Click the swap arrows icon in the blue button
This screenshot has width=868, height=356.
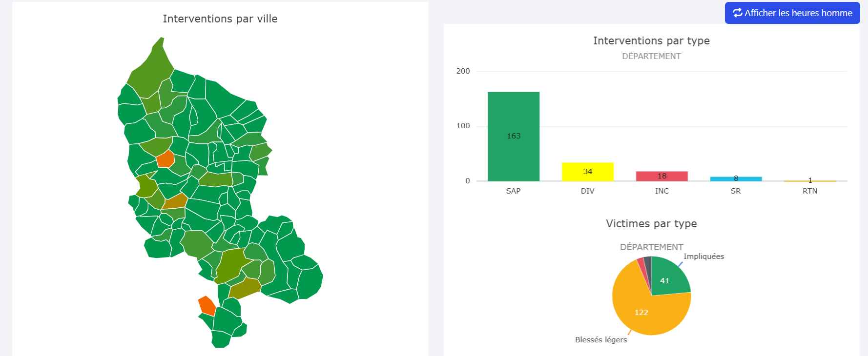point(737,13)
